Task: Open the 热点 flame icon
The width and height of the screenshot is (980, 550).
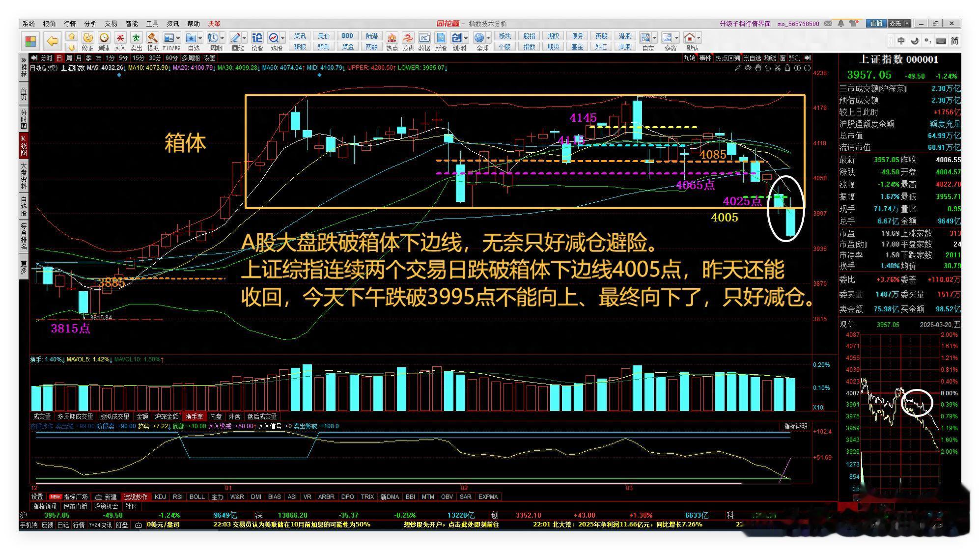Action: (x=392, y=38)
